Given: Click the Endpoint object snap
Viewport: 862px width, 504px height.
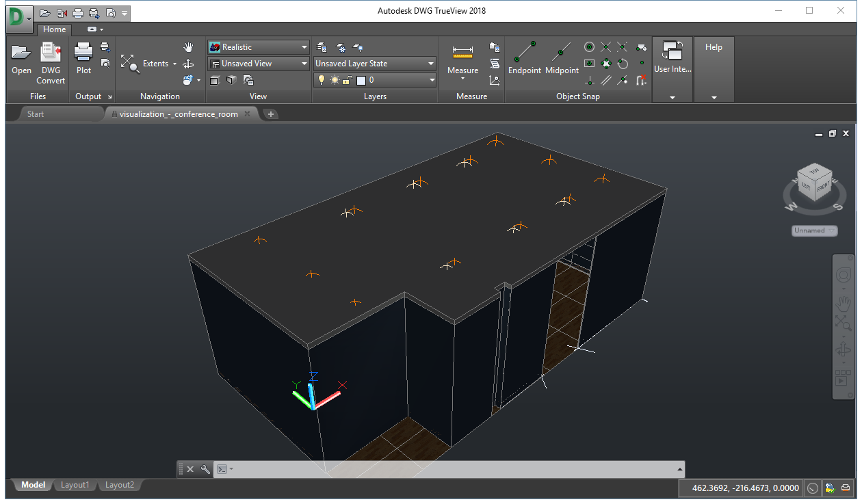Looking at the screenshot, I should (525, 58).
